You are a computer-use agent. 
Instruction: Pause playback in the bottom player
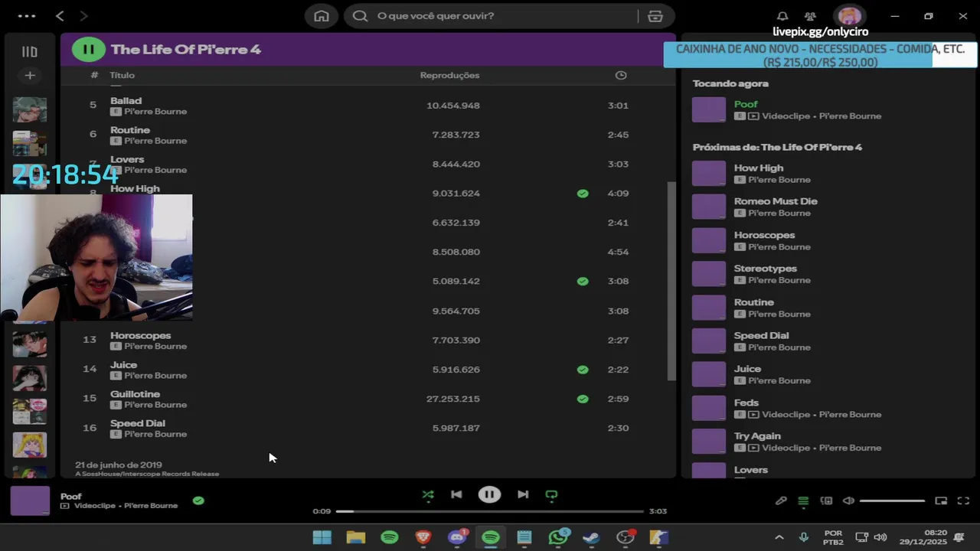click(x=489, y=494)
